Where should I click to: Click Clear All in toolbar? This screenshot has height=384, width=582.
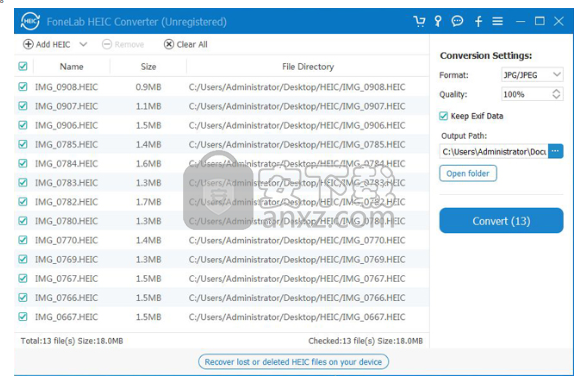186,45
